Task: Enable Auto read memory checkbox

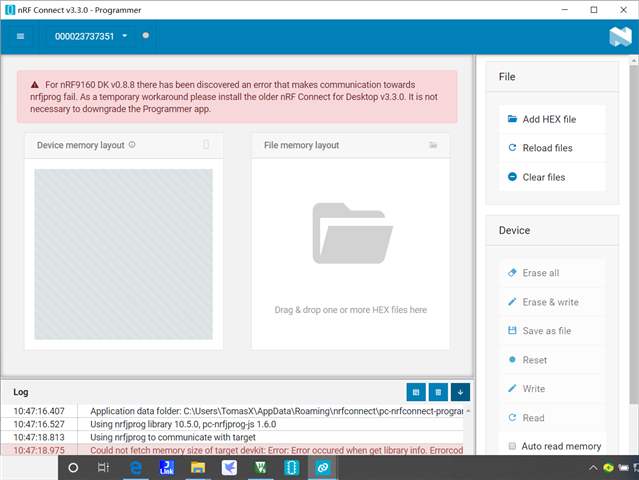Action: pyautogui.click(x=512, y=446)
